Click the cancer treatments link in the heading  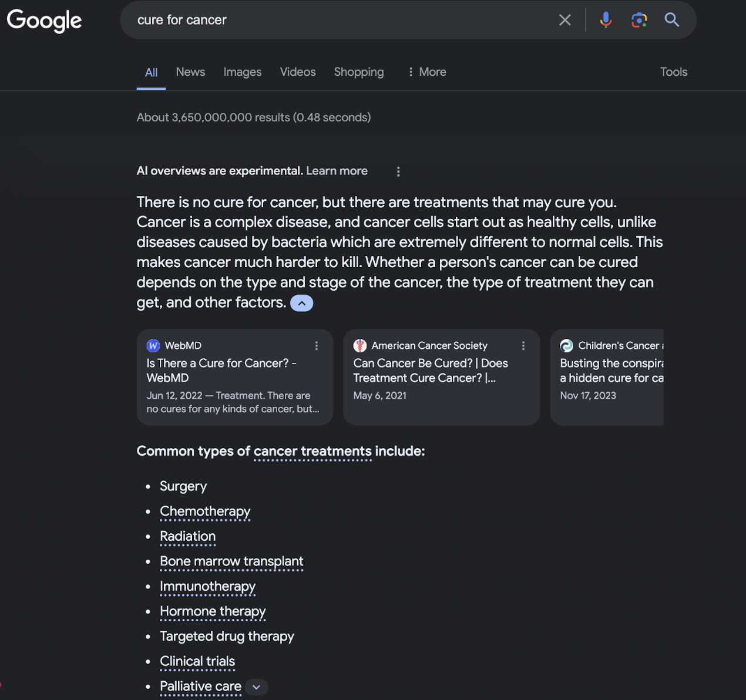click(x=312, y=451)
